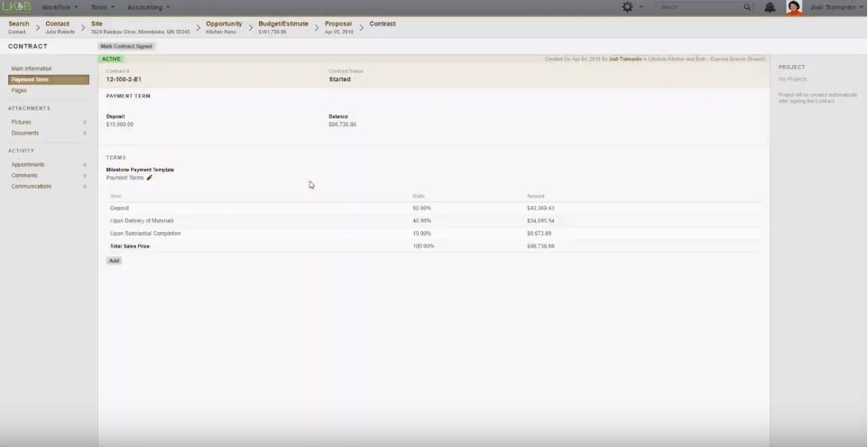The height and width of the screenshot is (447, 868).
Task: Expand the Jodi Tramontin user menu
Action: tap(837, 7)
